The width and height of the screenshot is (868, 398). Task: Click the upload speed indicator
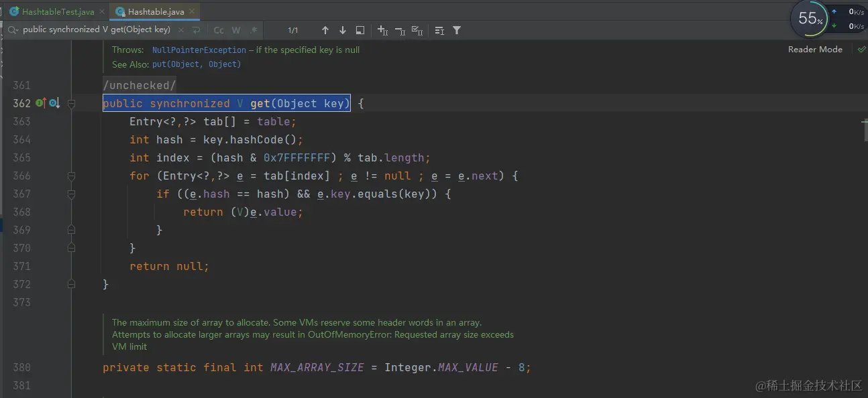[x=849, y=11]
